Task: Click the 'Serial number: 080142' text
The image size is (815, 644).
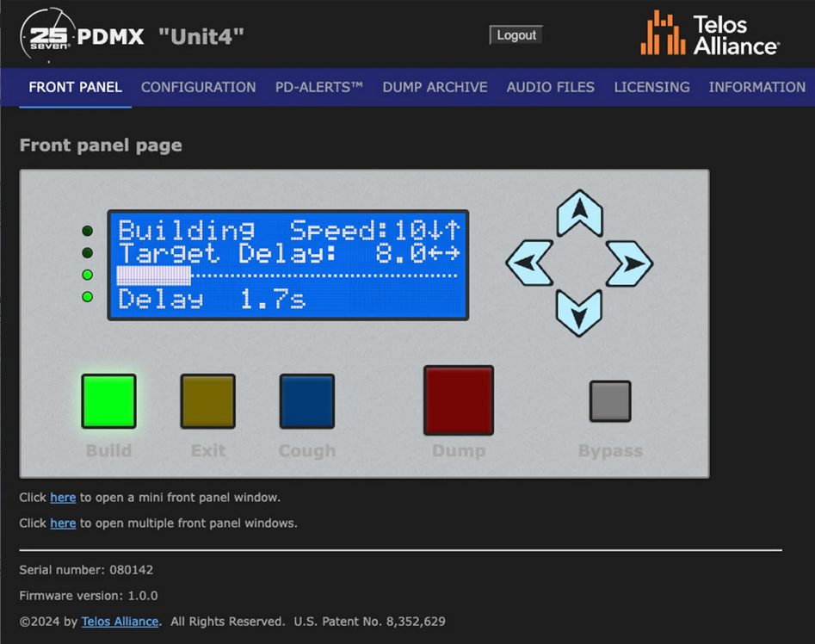Action: [86, 570]
